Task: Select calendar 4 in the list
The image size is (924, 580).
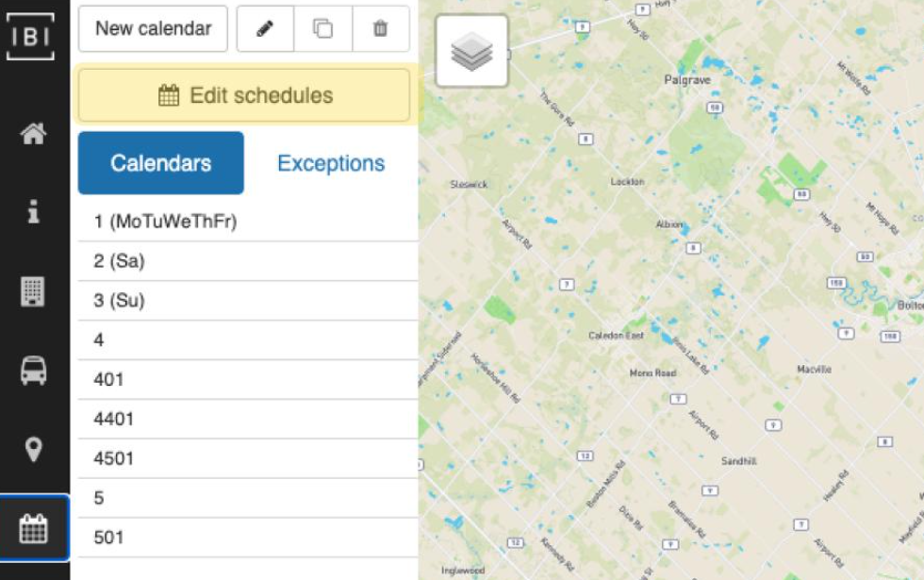Action: (x=248, y=340)
